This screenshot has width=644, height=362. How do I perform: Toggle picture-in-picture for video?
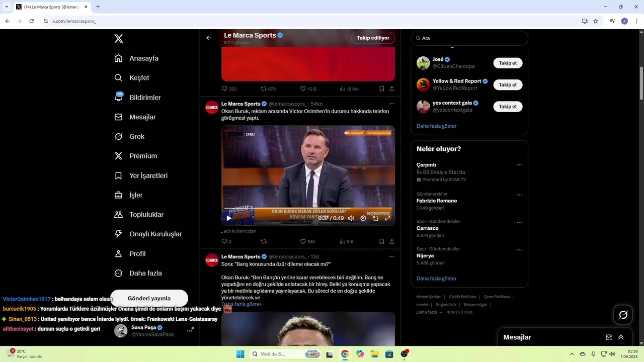pos(375,218)
